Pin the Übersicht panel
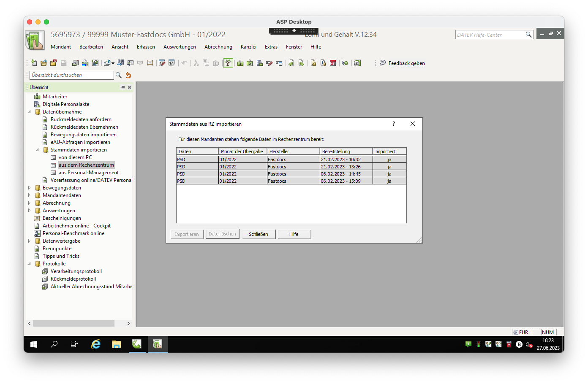This screenshot has height=384, width=588. click(x=123, y=87)
